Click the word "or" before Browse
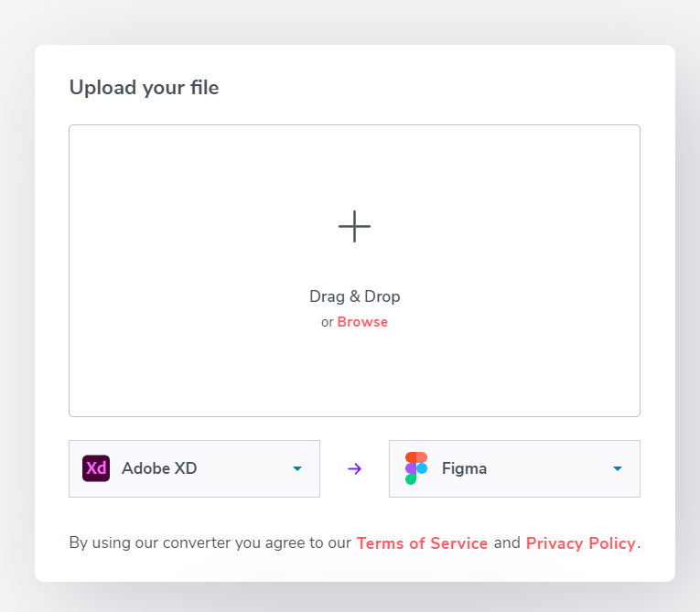Screen dimensions: 700x612 [x=327, y=322]
